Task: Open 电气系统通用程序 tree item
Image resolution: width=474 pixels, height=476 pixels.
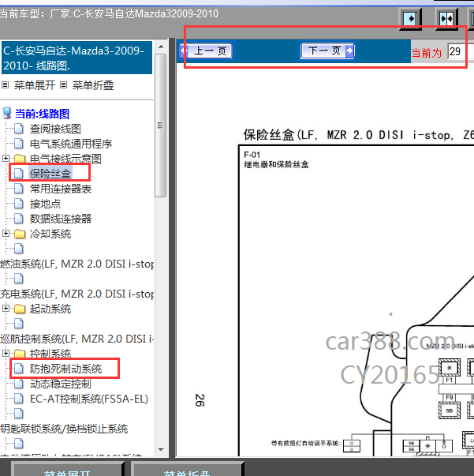Action: [x=71, y=144]
